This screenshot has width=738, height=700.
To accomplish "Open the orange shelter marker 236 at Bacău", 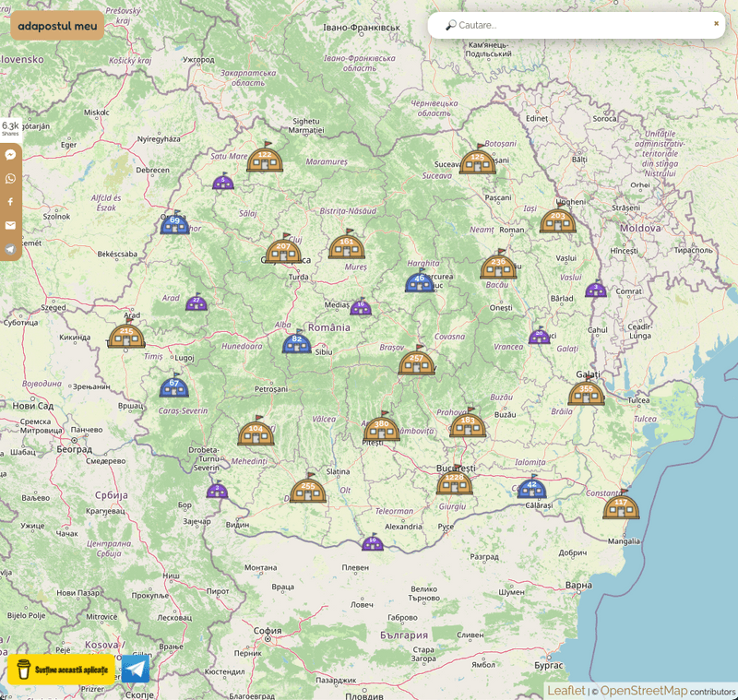I will 498,265.
